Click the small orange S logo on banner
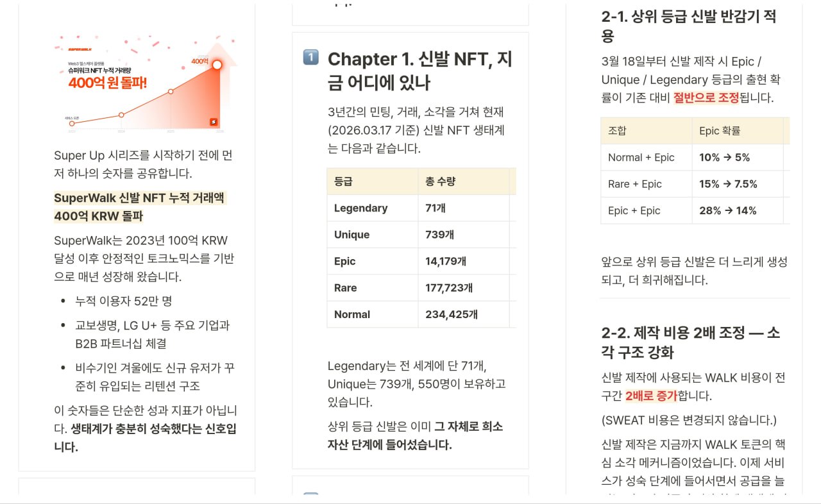 coord(214,122)
